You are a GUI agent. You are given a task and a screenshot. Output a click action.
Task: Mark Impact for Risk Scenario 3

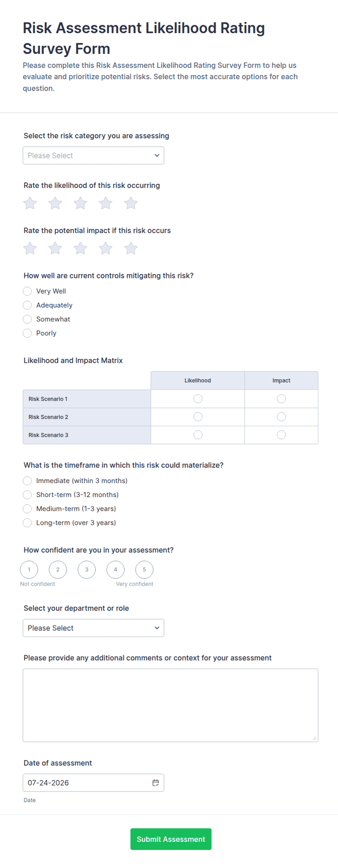[x=281, y=435]
